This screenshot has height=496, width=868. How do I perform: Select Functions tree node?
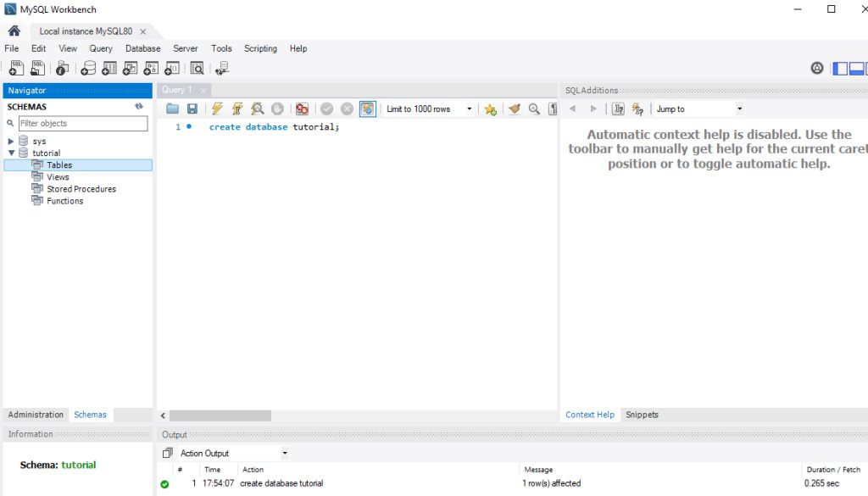[64, 201]
